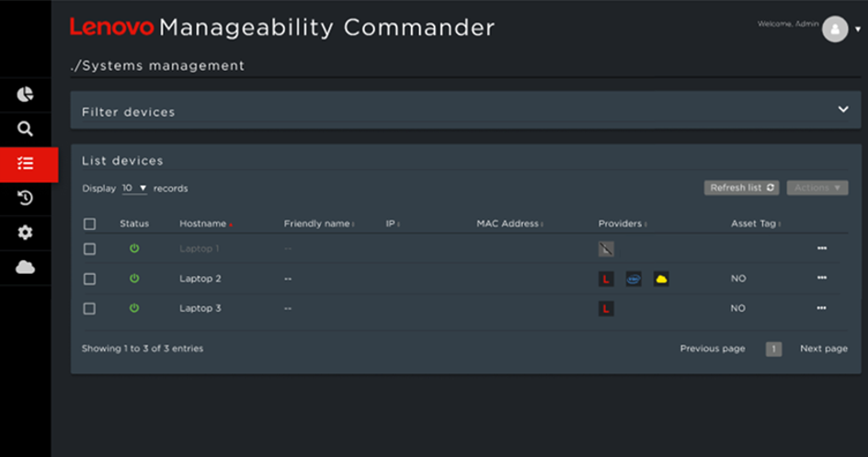Screen dimensions: 868x457
Task: Click the Laptop 3 hostname
Action: pyautogui.click(x=200, y=308)
